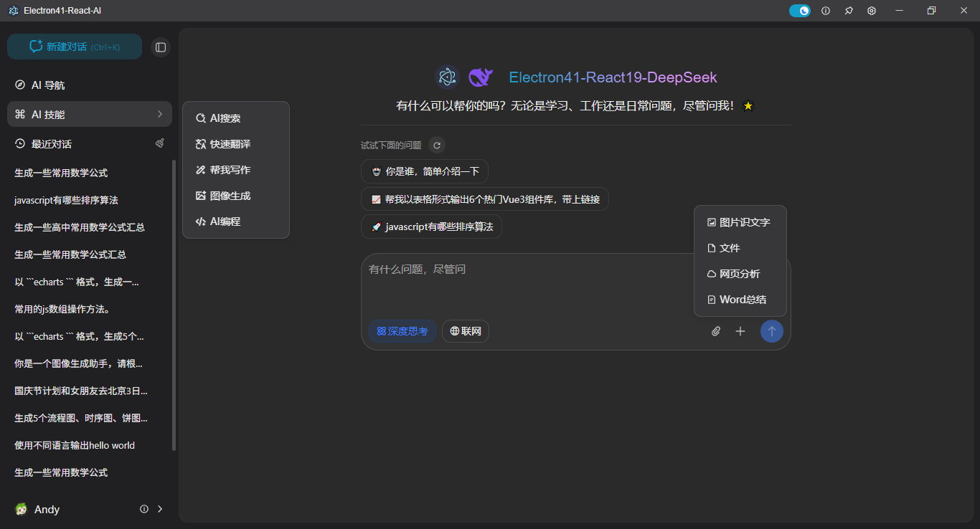Open AI 导航 in the sidebar

click(x=90, y=85)
